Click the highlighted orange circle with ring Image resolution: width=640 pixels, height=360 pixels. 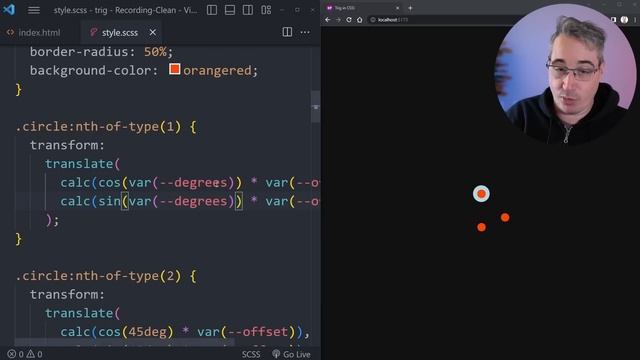[x=481, y=194]
